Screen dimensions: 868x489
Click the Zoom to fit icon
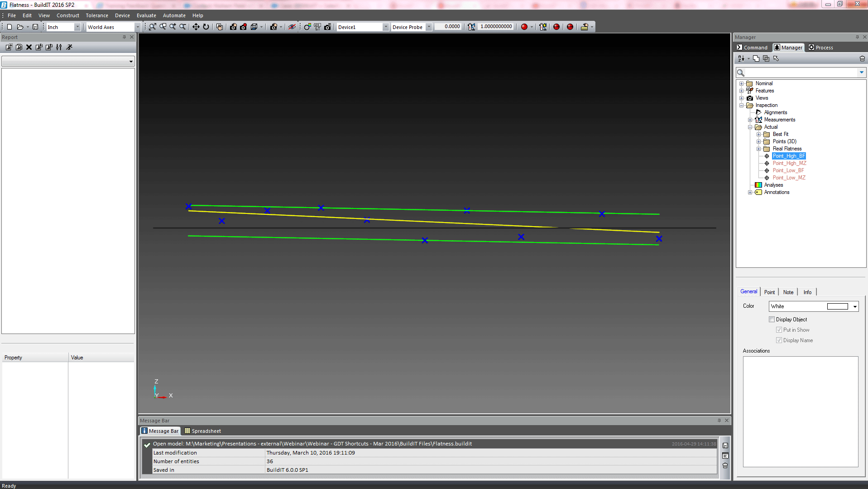pyautogui.click(x=153, y=27)
